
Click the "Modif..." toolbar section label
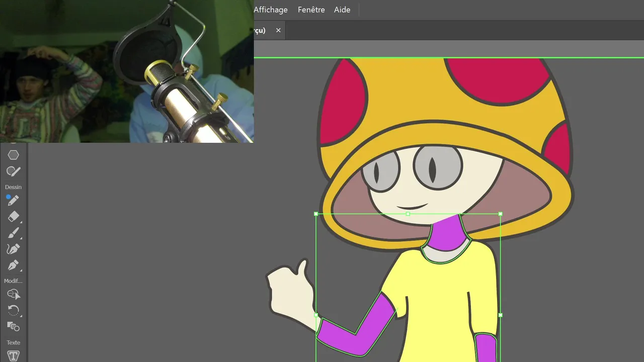(x=13, y=281)
